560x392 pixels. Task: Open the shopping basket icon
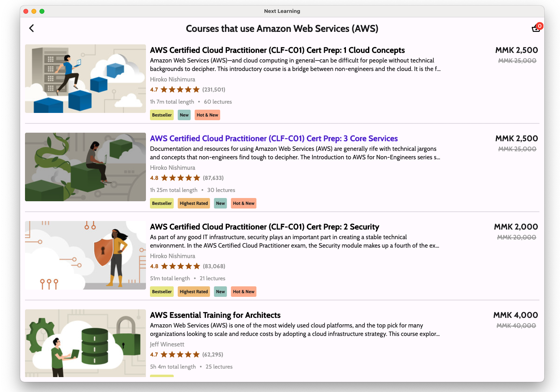pyautogui.click(x=536, y=28)
